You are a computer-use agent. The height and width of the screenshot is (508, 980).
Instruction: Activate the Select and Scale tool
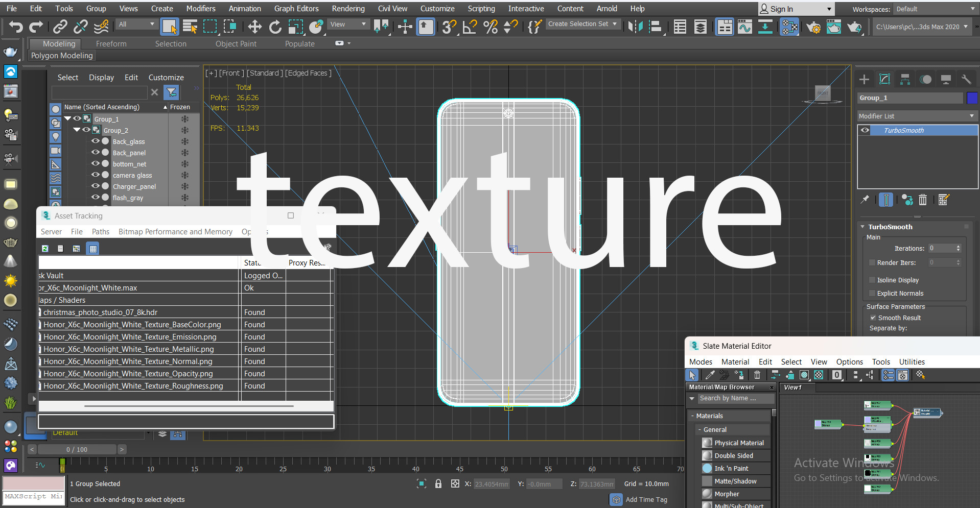[295, 27]
